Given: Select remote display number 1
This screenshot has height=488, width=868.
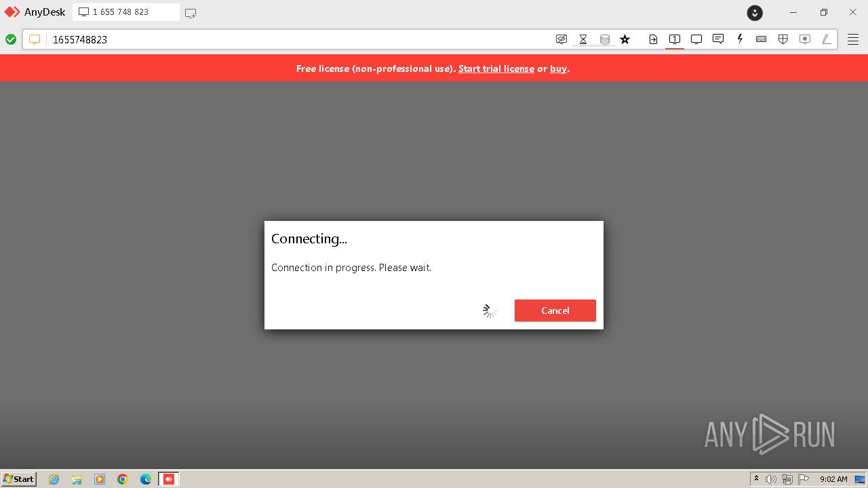Looking at the screenshot, I should point(675,39).
